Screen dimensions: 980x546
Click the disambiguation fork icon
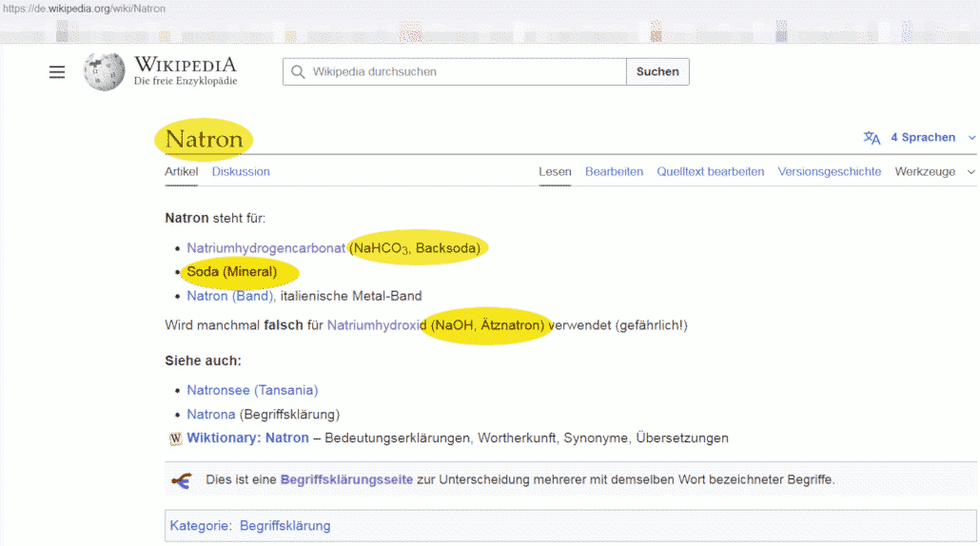click(181, 480)
